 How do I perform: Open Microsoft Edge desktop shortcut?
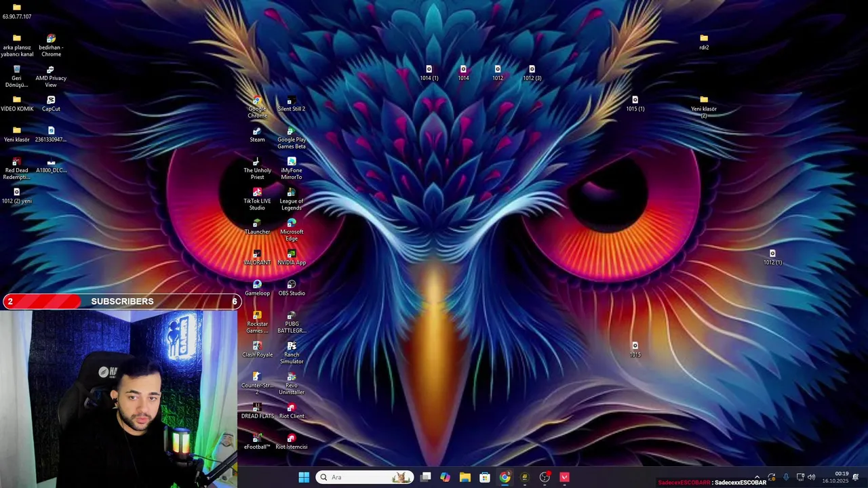click(x=291, y=230)
